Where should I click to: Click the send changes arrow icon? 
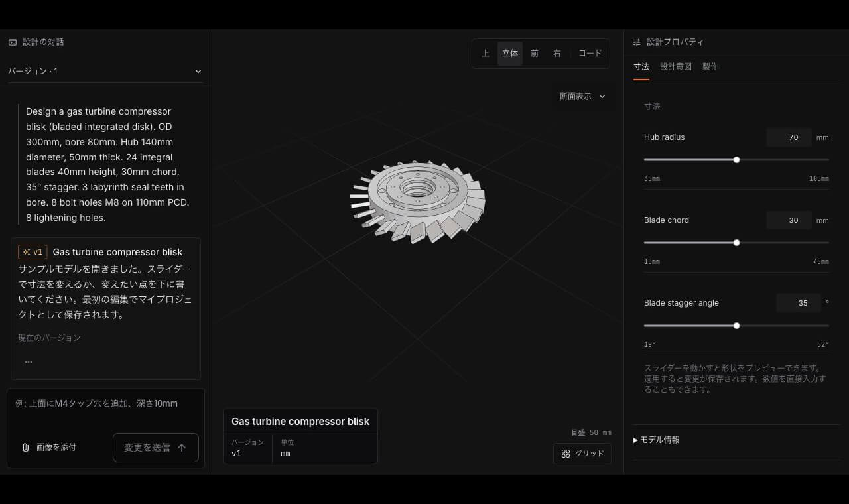click(182, 448)
